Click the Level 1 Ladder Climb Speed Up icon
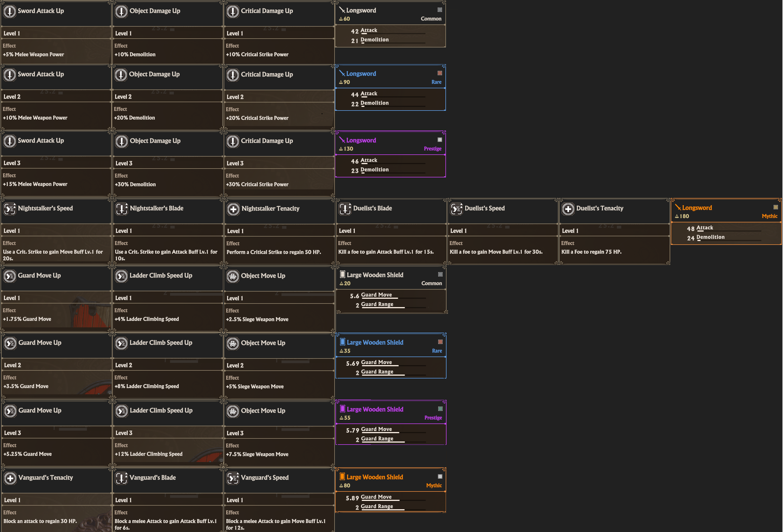The width and height of the screenshot is (783, 532). tap(121, 276)
